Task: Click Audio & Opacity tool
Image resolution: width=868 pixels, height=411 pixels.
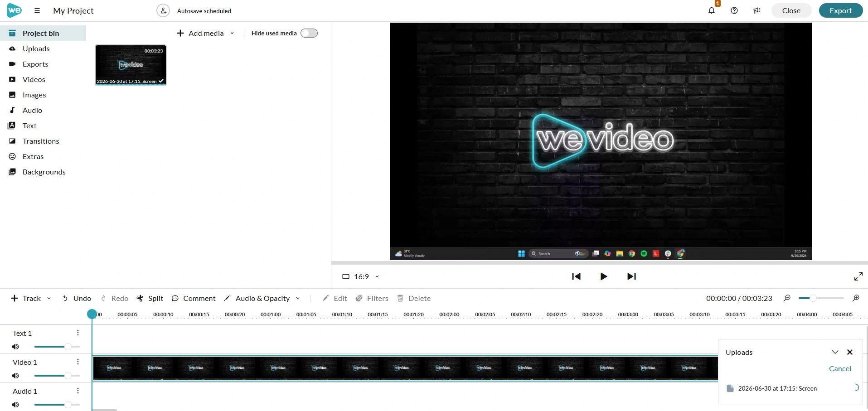Action: click(x=257, y=298)
